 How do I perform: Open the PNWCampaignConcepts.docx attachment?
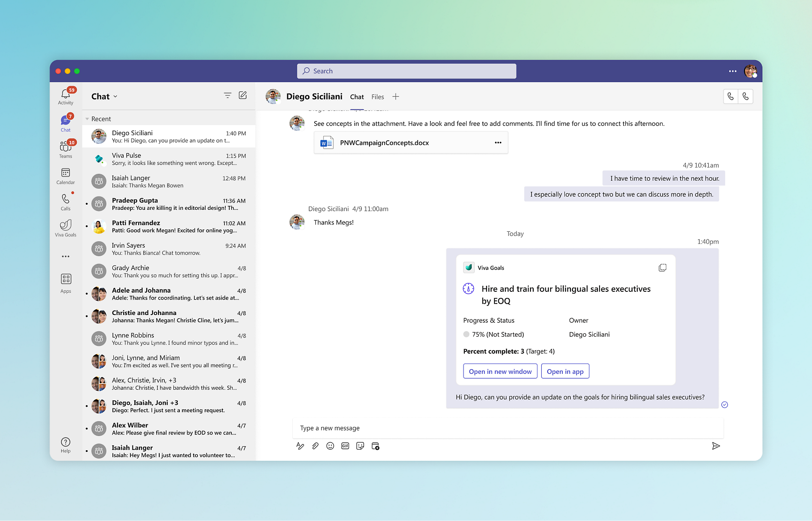point(411,142)
